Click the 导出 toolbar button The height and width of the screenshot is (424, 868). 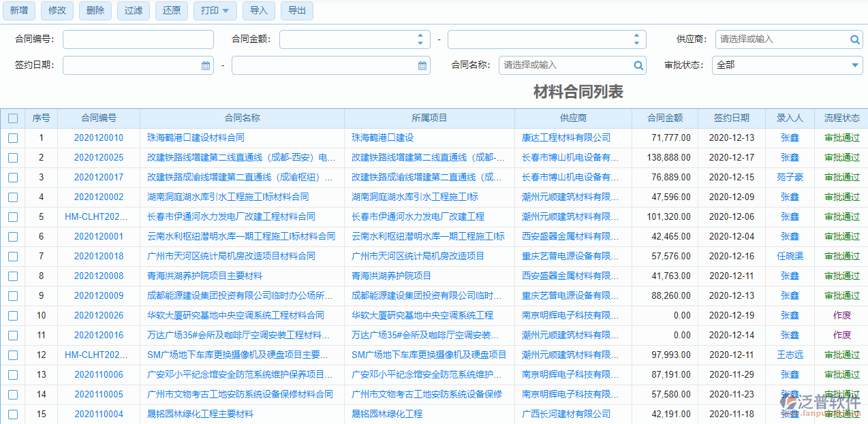pos(296,11)
